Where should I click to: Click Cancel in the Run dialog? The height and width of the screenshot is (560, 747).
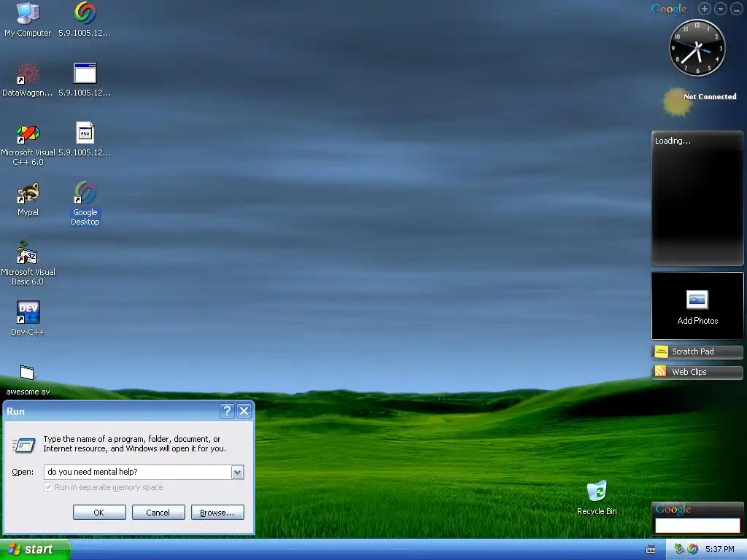click(x=158, y=513)
